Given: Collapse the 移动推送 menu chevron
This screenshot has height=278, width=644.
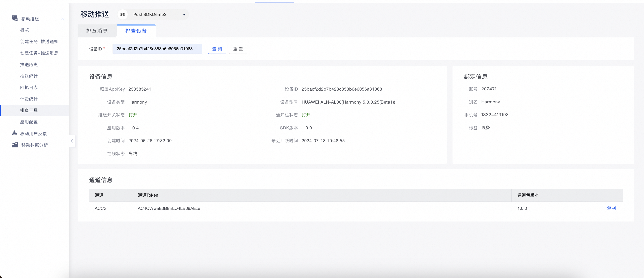Looking at the screenshot, I should pyautogui.click(x=63, y=19).
